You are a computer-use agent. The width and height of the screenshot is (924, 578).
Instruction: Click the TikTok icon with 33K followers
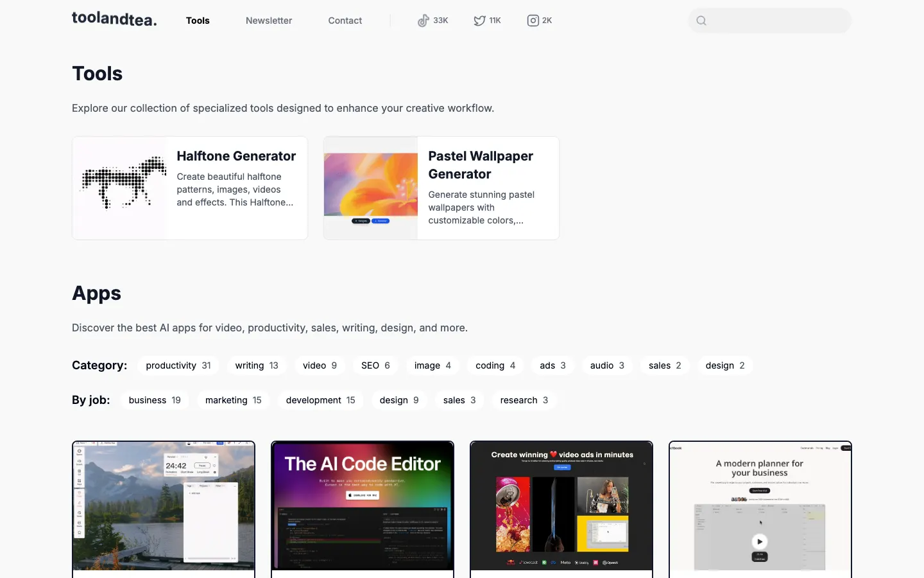tap(424, 21)
